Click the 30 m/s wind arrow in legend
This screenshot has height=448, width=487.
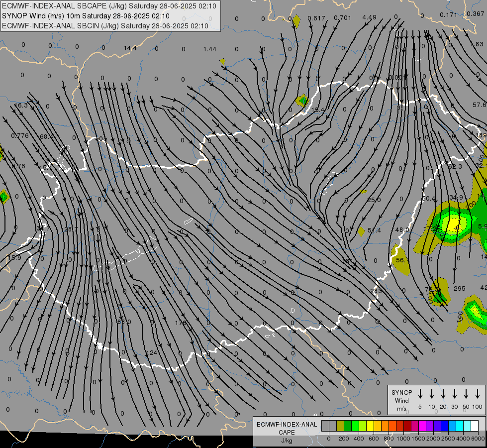455,394
